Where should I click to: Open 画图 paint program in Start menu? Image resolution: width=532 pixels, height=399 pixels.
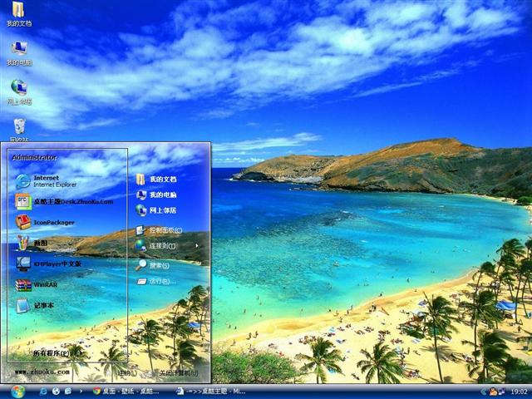pos(32,243)
